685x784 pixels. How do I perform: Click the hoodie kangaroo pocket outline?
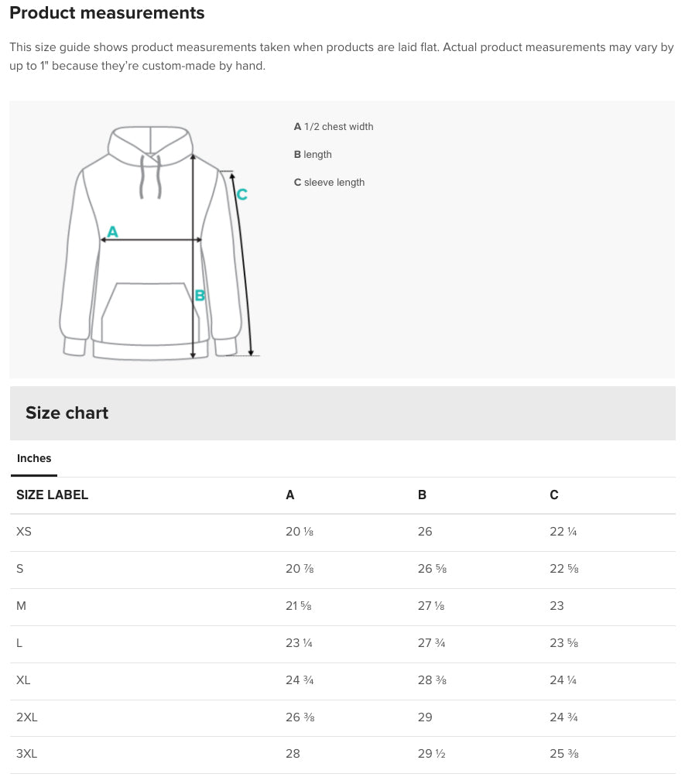pos(150,314)
